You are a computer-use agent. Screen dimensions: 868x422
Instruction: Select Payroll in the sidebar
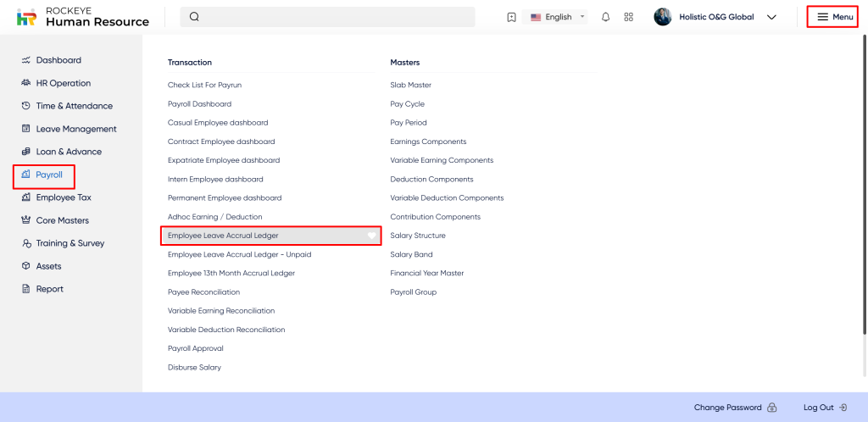click(x=48, y=175)
